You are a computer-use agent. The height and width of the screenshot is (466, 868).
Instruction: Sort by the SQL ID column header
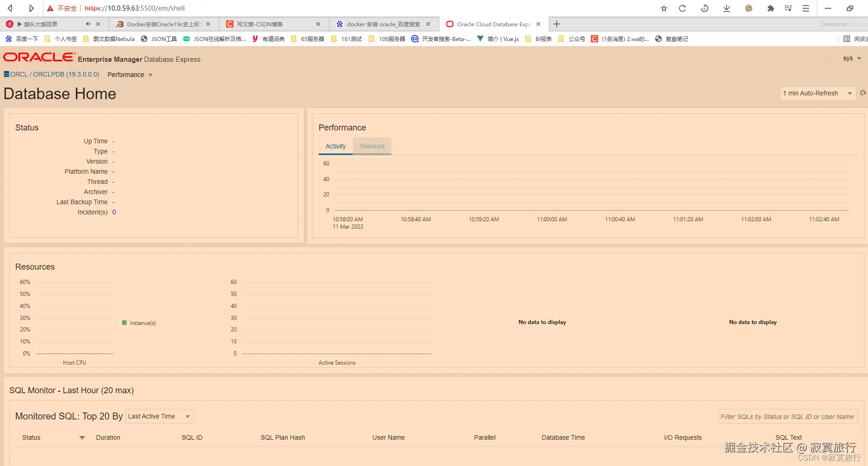pos(192,437)
